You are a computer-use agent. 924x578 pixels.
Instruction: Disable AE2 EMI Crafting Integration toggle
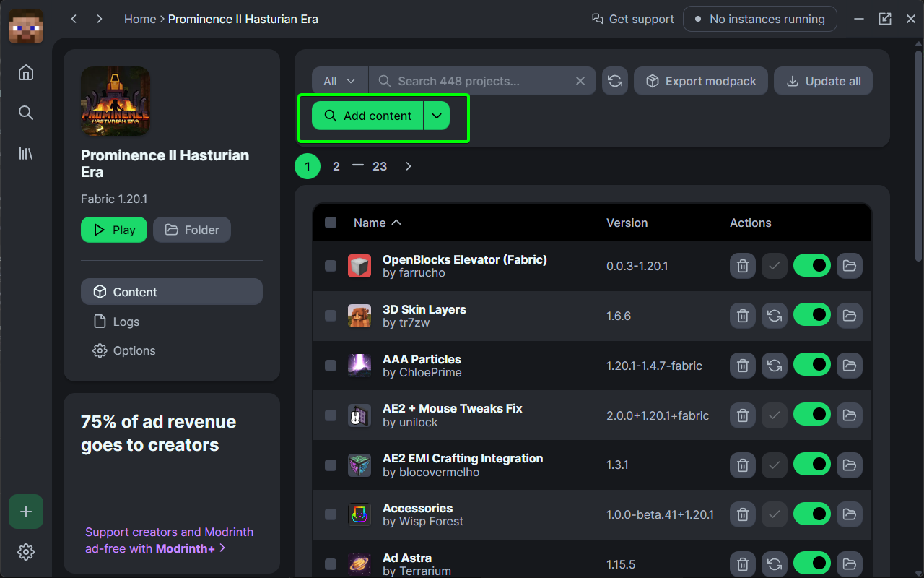click(812, 465)
